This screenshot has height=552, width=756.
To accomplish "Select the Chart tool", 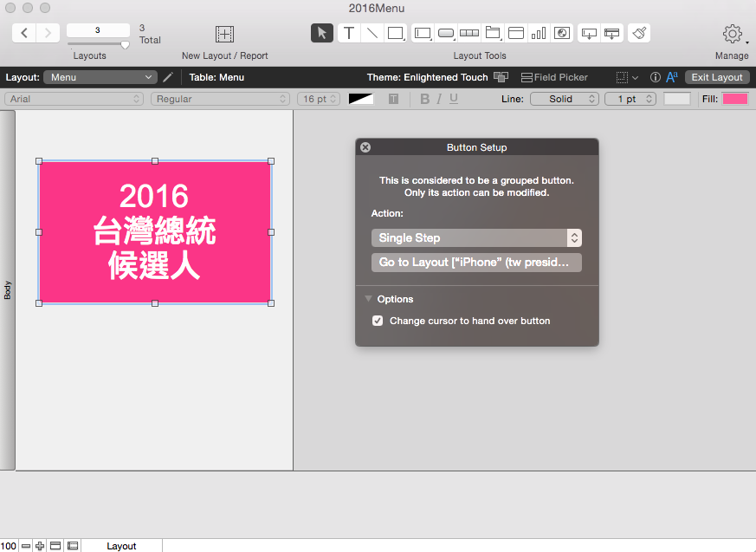I will [539, 33].
